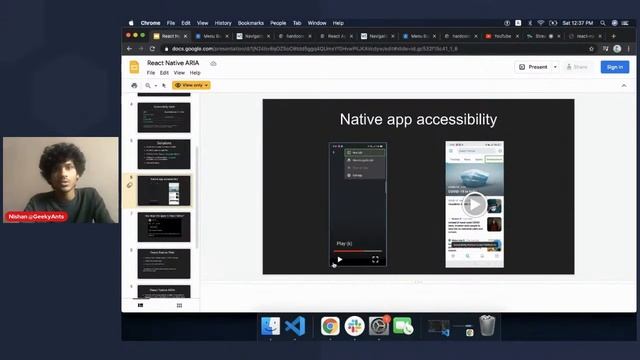Collapse the Slides header with the chevron
The image size is (640, 360).
[x=624, y=85]
